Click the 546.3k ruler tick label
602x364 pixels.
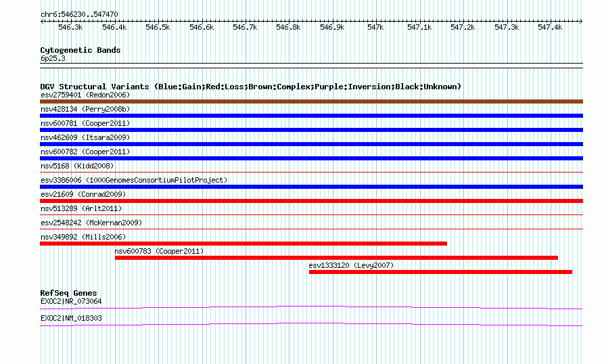(x=70, y=27)
